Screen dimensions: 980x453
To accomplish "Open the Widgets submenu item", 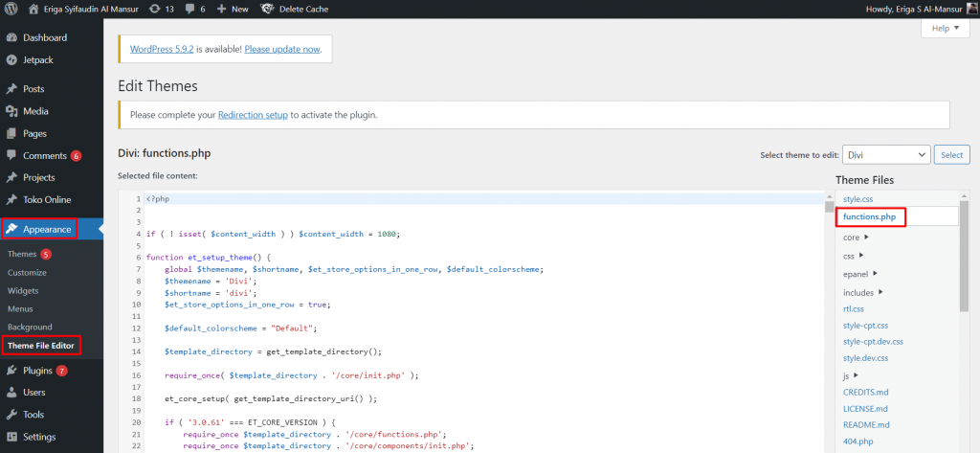I will [x=23, y=291].
